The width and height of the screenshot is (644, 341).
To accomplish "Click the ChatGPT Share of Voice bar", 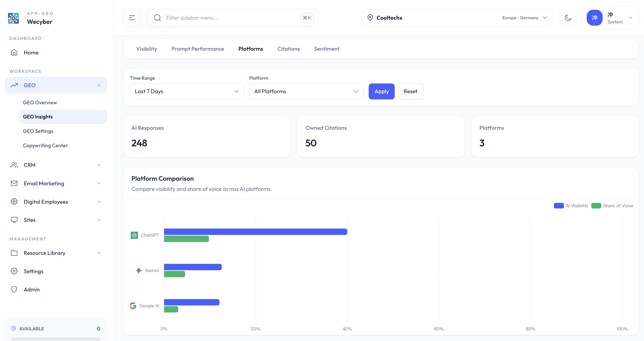I will click(186, 239).
